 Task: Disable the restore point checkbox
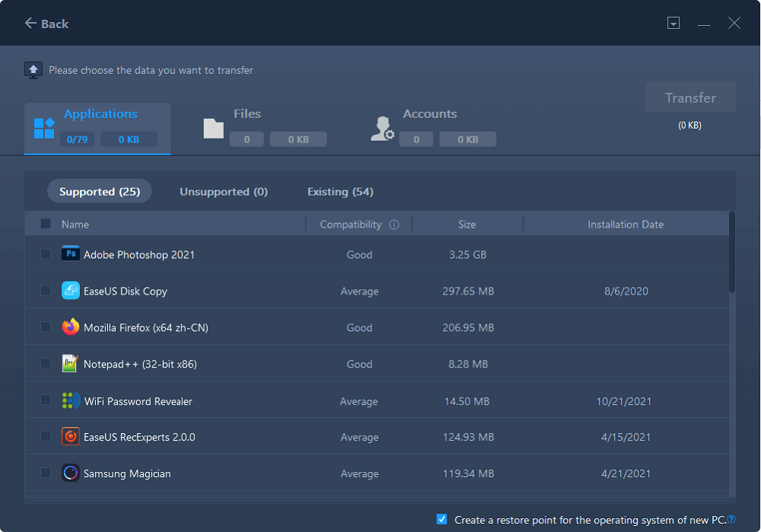pos(441,518)
